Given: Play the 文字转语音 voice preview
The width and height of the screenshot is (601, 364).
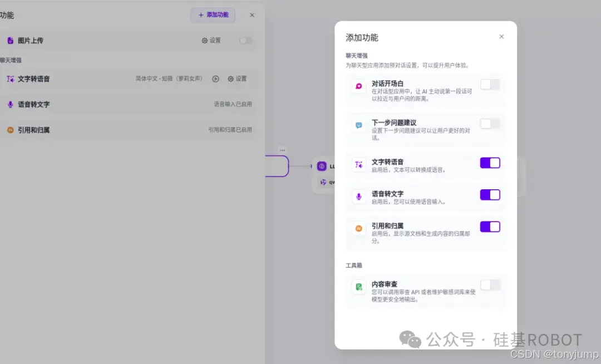Looking at the screenshot, I should (215, 79).
